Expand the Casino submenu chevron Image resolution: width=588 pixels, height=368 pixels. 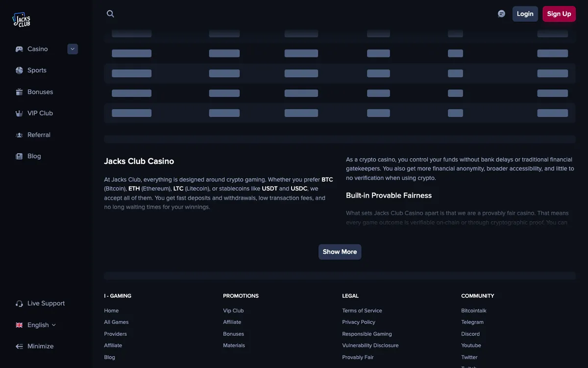coord(73,49)
